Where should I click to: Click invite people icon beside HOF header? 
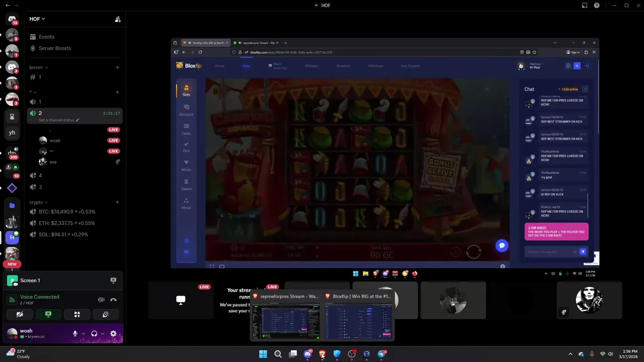pos(118,19)
